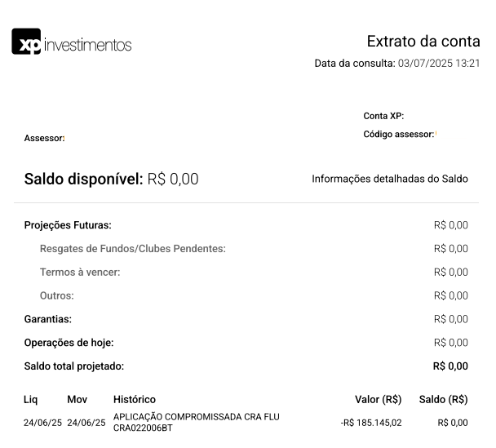The height and width of the screenshot is (448, 496).
Task: Select the APLICAÇÃO COMPROMISSADA CRA FLU transaction
Action: click(x=196, y=422)
